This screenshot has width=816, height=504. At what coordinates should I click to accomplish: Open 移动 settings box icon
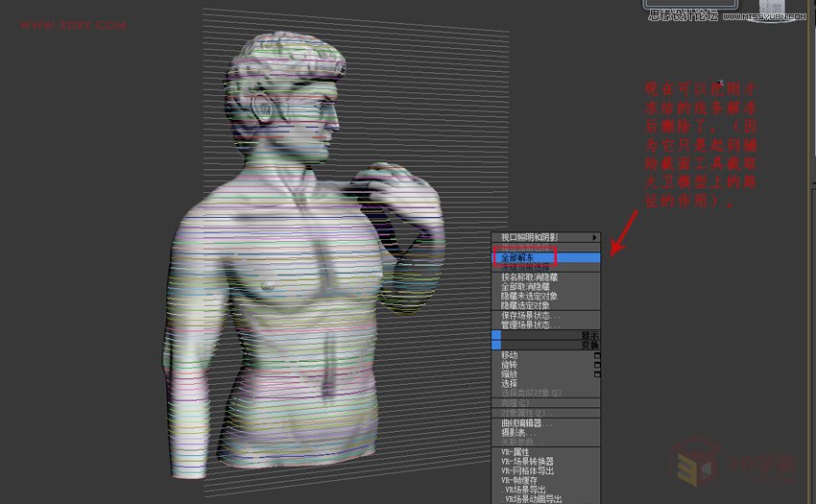597,355
